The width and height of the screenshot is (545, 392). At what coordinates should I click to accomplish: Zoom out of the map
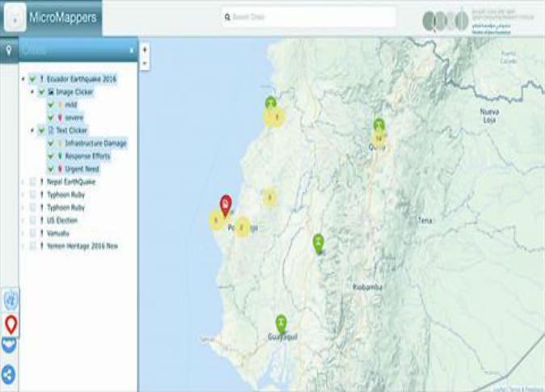tap(145, 62)
